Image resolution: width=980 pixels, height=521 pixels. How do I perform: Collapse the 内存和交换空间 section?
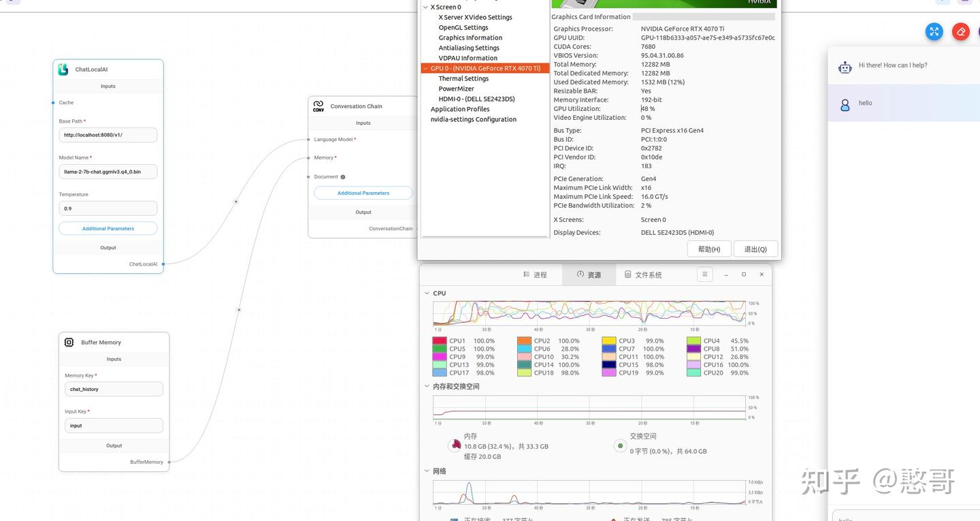[x=427, y=386]
